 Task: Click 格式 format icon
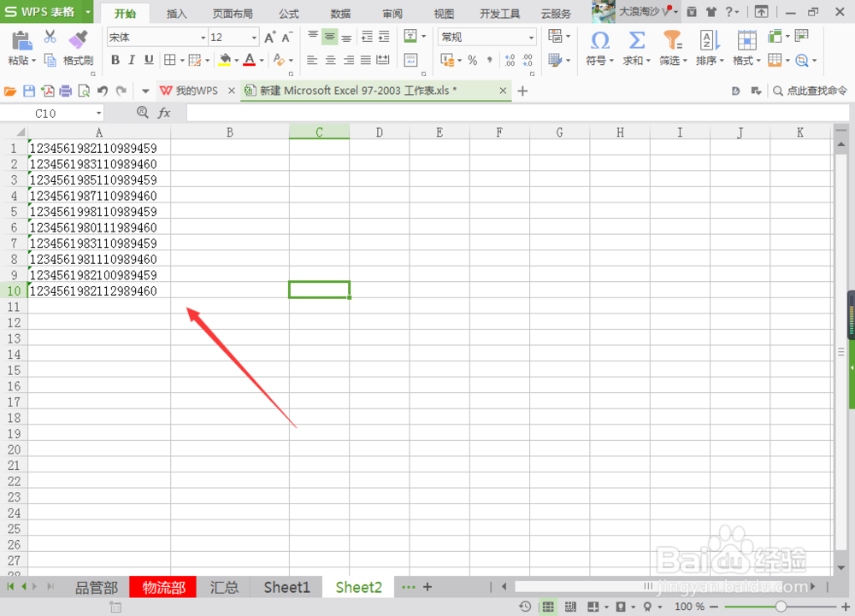point(746,40)
